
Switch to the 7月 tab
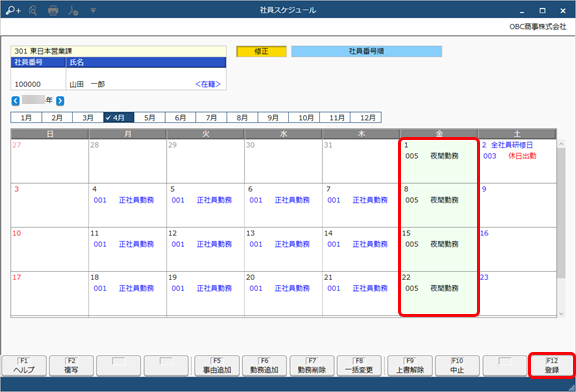pos(211,118)
